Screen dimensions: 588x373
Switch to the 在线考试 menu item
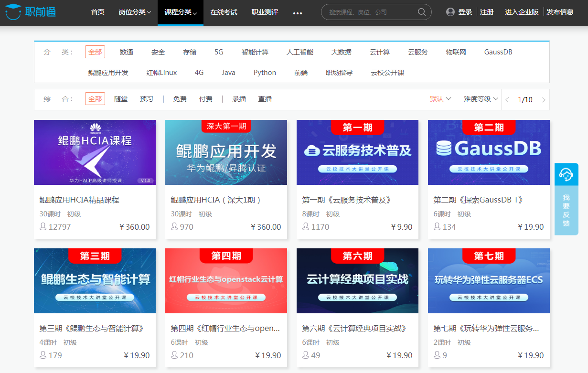pos(224,13)
